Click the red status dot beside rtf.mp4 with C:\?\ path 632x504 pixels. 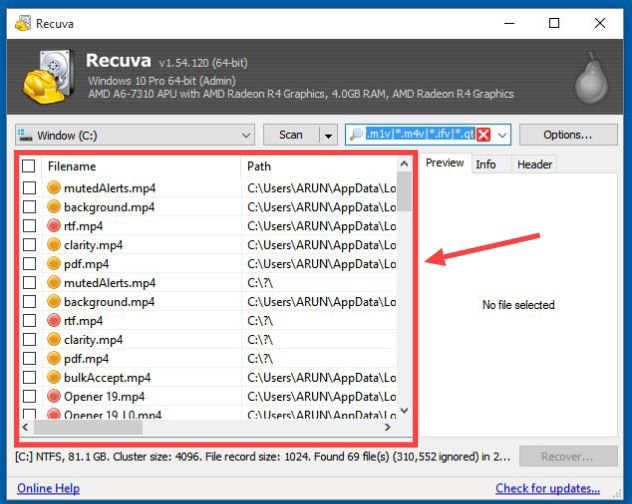point(54,321)
